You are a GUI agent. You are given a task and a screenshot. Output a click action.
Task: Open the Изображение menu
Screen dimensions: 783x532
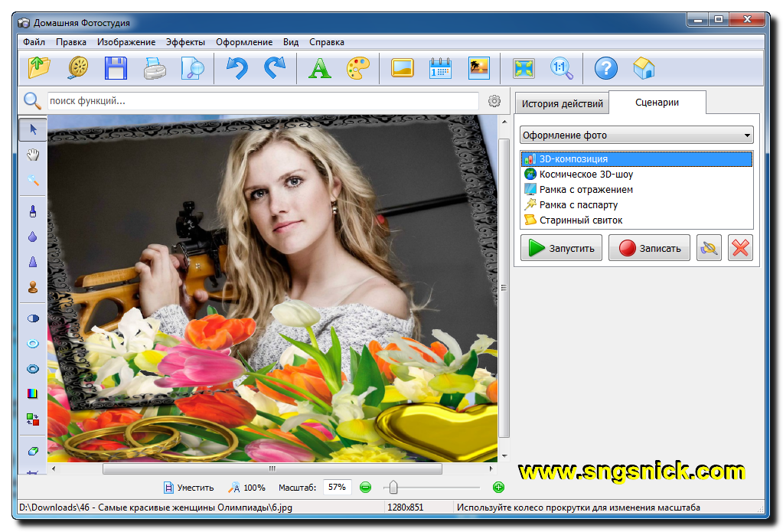click(126, 42)
